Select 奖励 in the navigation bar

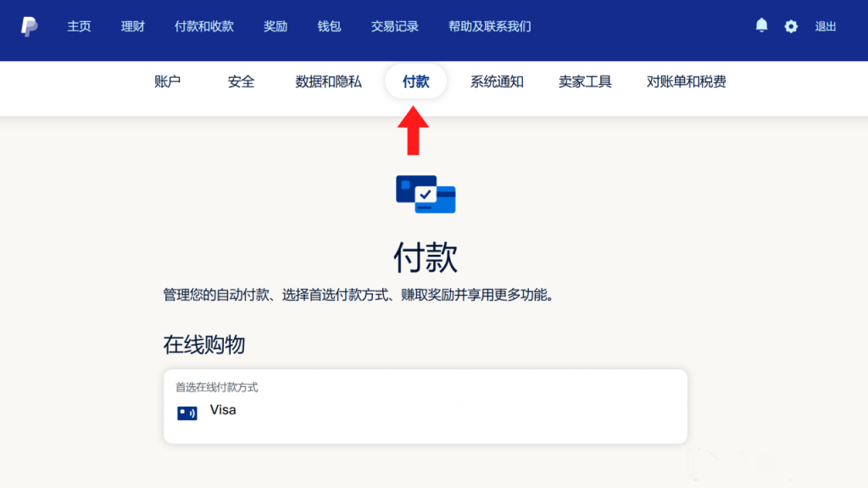[x=275, y=26]
